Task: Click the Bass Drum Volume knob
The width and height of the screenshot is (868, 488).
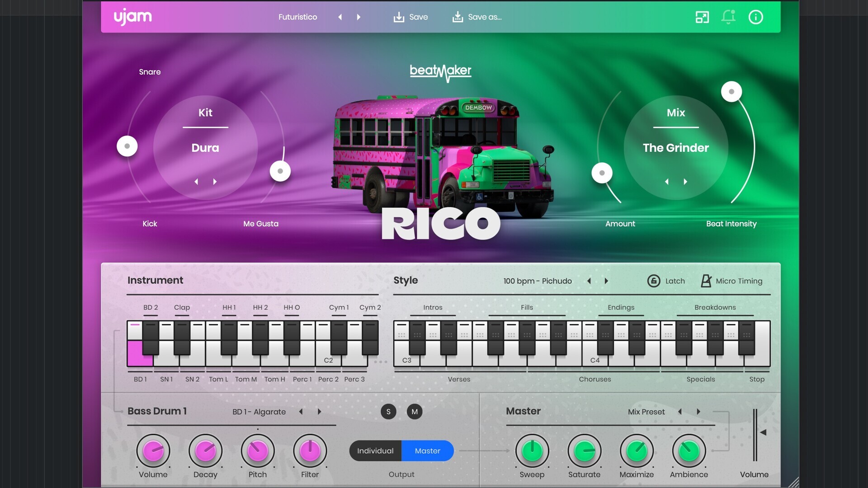Action: pyautogui.click(x=153, y=451)
